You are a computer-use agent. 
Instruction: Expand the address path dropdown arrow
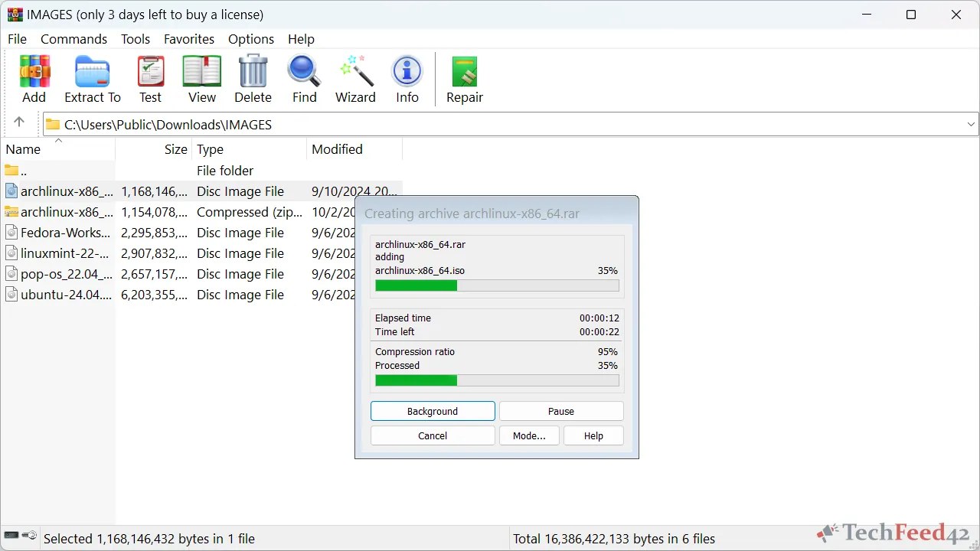tap(971, 125)
